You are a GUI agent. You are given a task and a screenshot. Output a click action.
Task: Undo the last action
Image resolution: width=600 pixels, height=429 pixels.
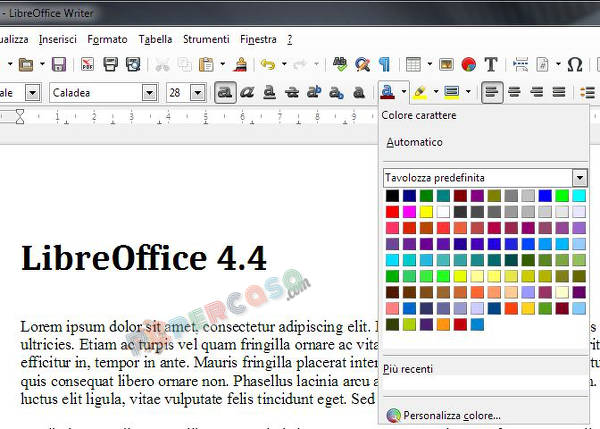pyautogui.click(x=268, y=64)
